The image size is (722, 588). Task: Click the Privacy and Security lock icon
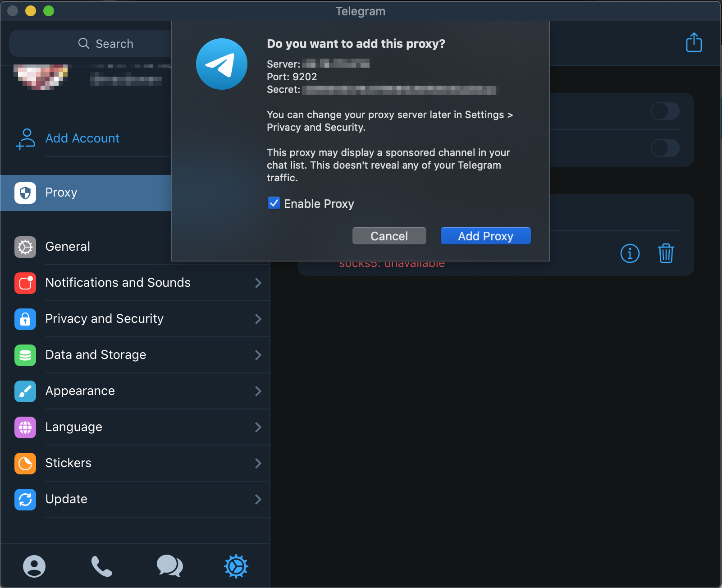pyautogui.click(x=25, y=319)
